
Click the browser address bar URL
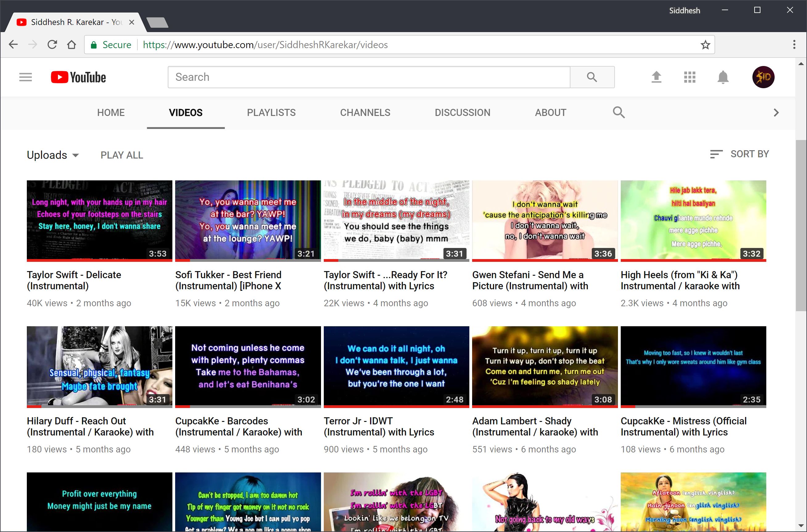pyautogui.click(x=265, y=44)
